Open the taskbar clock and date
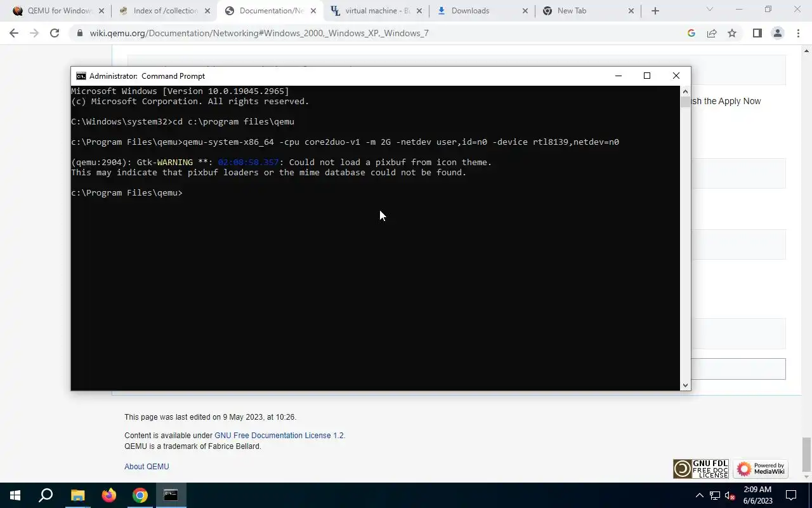Image resolution: width=812 pixels, height=508 pixels. coord(757,495)
